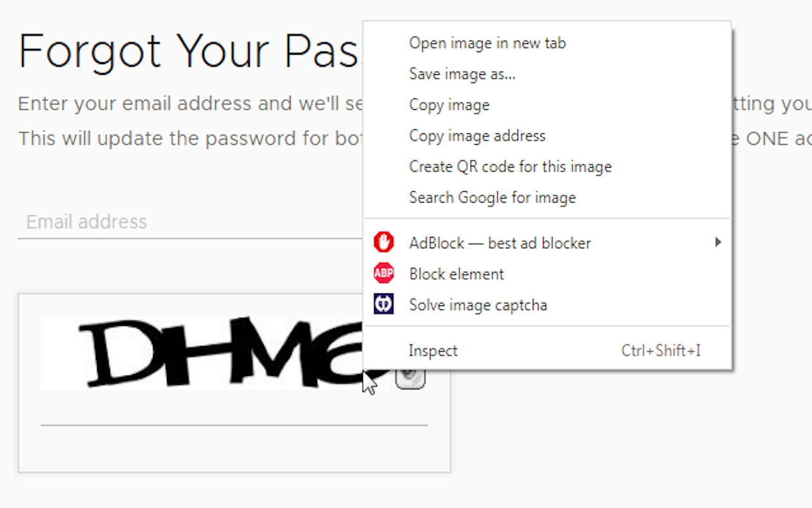Click the blue captcha solver extension icon

tap(384, 304)
